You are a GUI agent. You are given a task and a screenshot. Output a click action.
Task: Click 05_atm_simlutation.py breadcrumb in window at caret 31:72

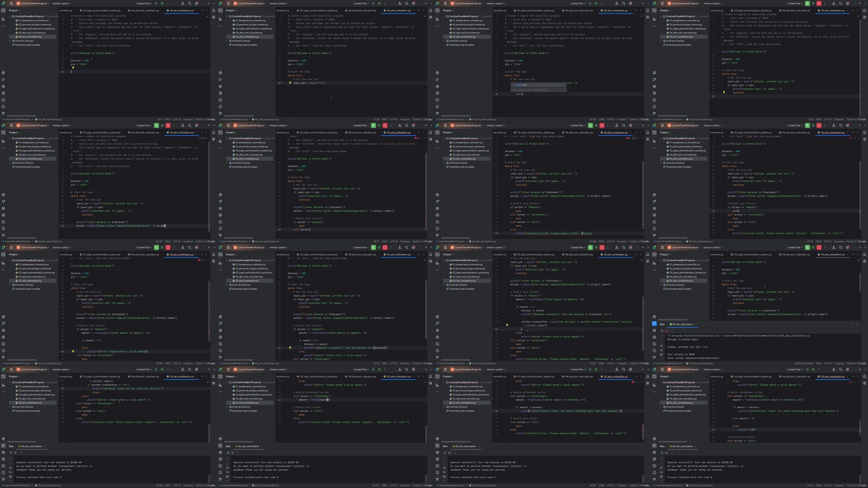265,363
